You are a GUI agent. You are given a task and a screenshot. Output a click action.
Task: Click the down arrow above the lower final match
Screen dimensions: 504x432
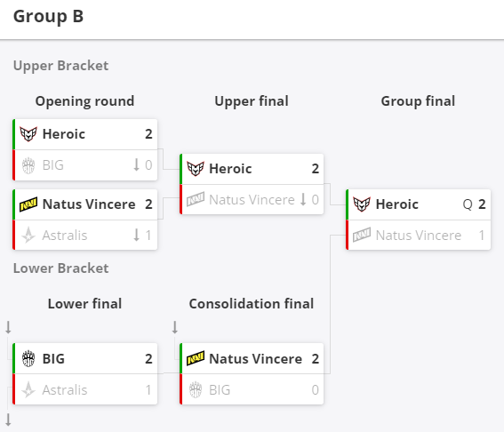8,327
